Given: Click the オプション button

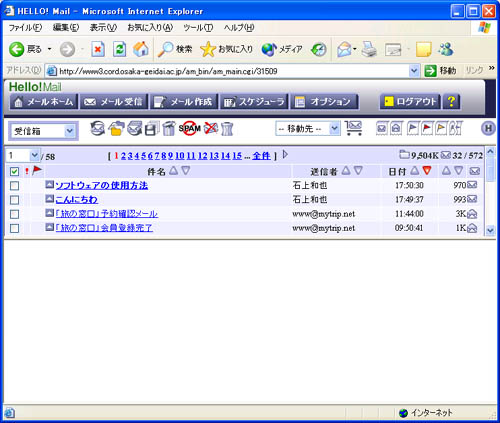Looking at the screenshot, I should [324, 102].
